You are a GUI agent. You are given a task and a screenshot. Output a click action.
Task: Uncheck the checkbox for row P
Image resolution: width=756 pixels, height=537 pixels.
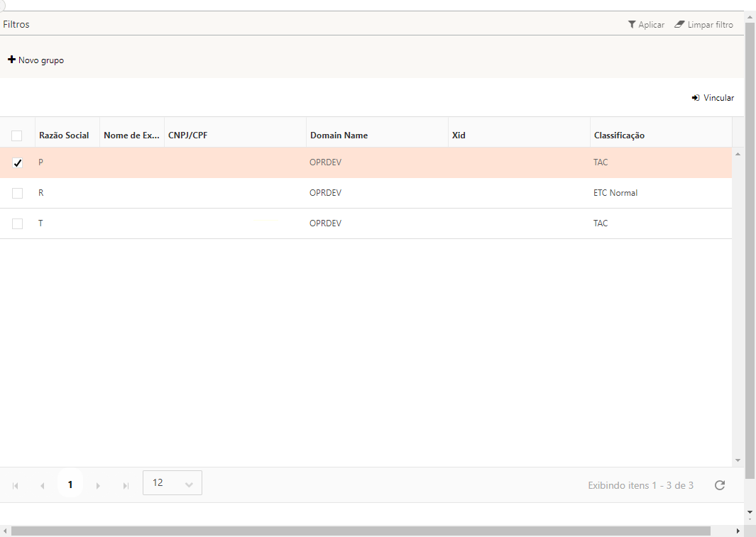click(x=18, y=163)
